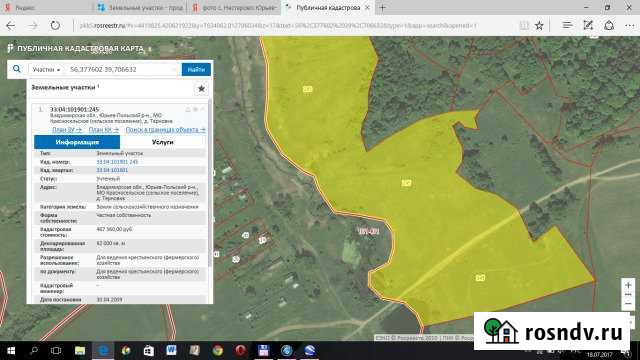The height and width of the screenshot is (360, 640).
Task: Zoom out the map with minus button
Action: click(x=628, y=304)
